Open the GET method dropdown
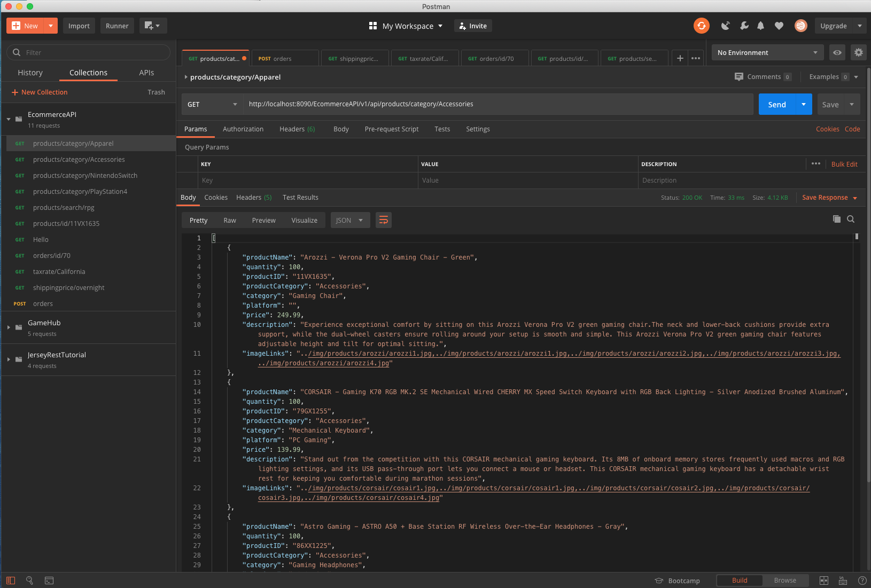Screen dimensions: 871x588 click(212, 104)
